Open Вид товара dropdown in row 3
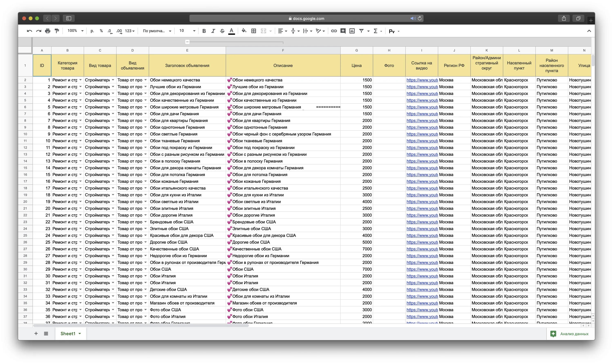 tap(113, 87)
